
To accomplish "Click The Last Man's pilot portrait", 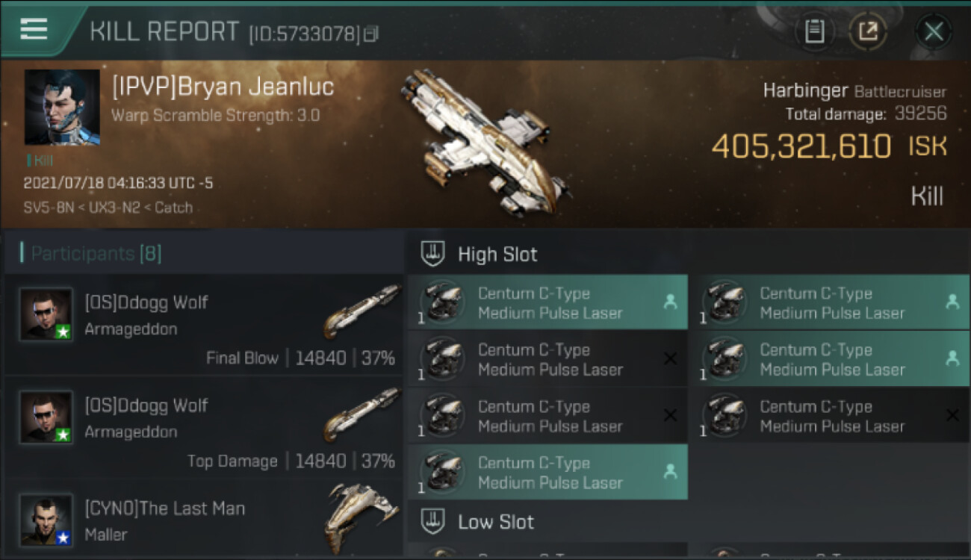I will (x=46, y=520).
